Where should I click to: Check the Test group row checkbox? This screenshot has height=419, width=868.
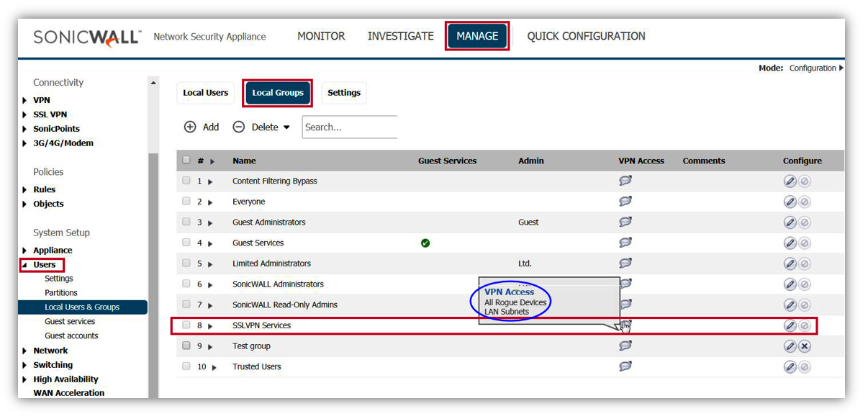tap(187, 346)
